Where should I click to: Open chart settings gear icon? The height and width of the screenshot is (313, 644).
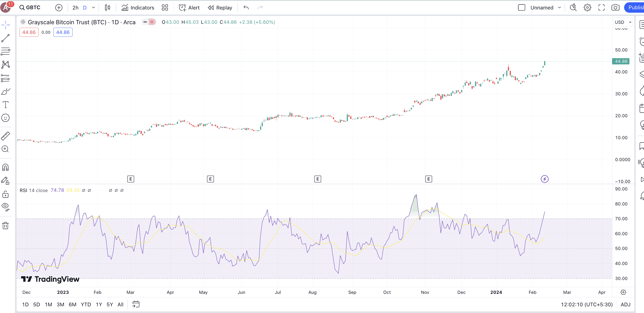click(x=587, y=7)
